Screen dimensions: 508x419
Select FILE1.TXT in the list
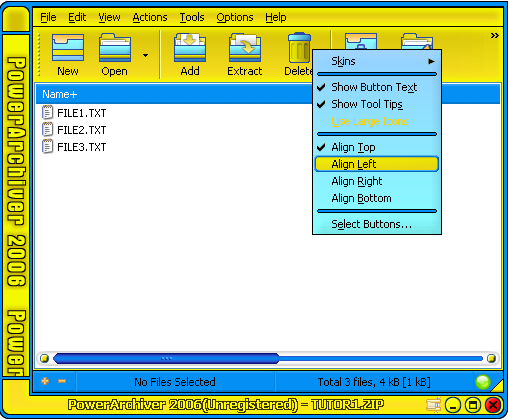click(x=82, y=113)
